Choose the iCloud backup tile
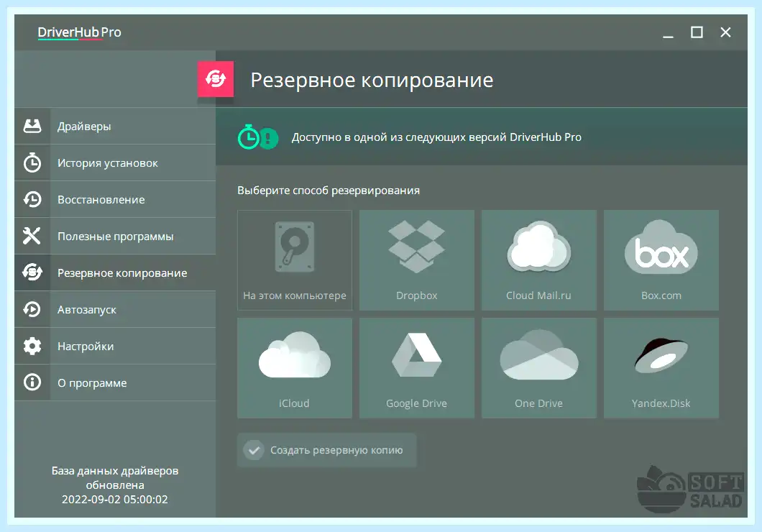This screenshot has width=762, height=532. point(295,368)
